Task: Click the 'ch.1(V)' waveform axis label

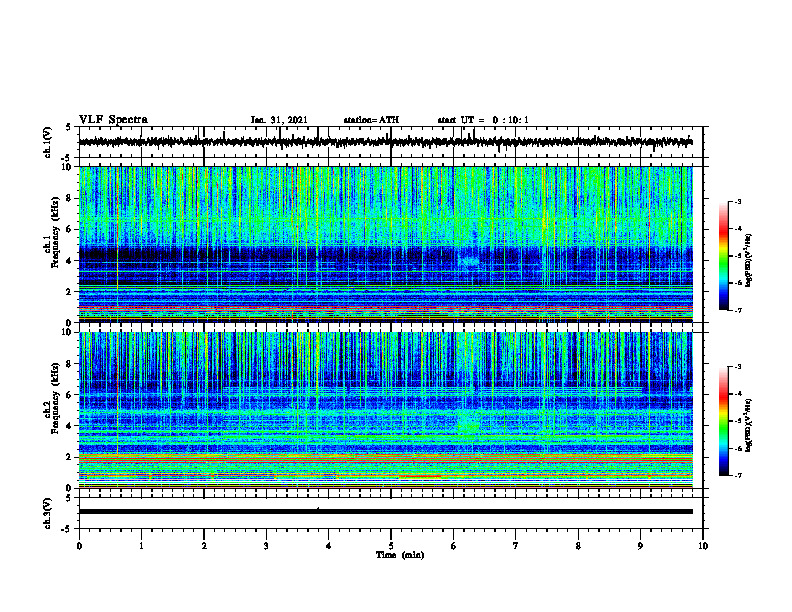Action: [x=48, y=142]
